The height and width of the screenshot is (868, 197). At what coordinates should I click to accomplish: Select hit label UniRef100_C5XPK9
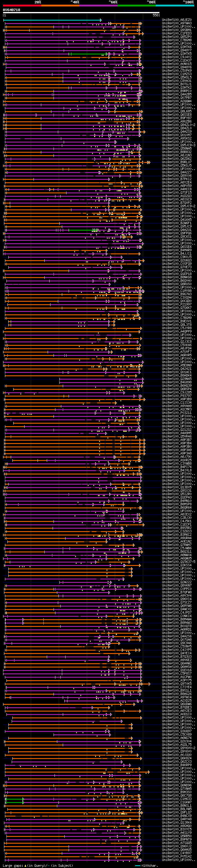[177, 71]
